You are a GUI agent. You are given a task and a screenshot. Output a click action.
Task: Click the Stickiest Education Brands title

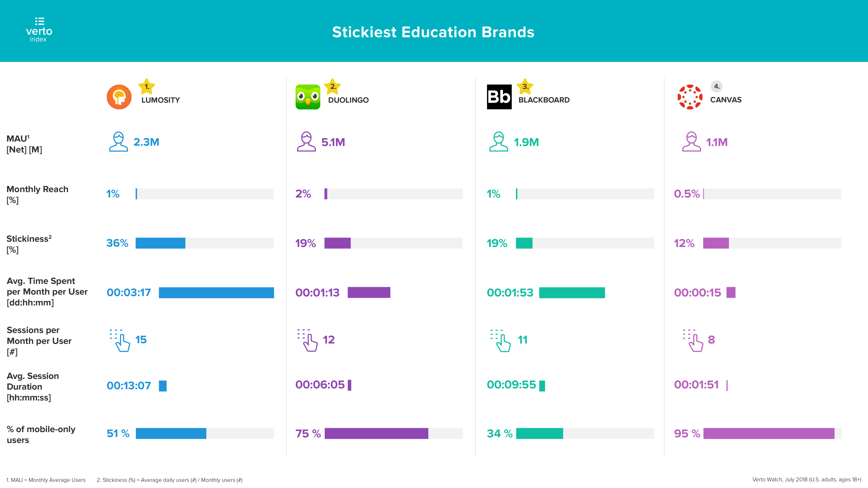click(433, 32)
